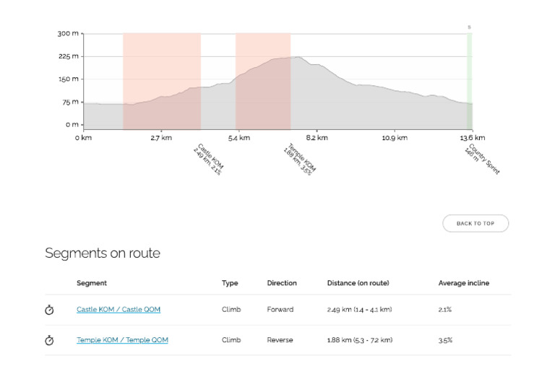Click the rotated Castle KOM label under the chart
Screen dimensions: 555x392
click(209, 160)
